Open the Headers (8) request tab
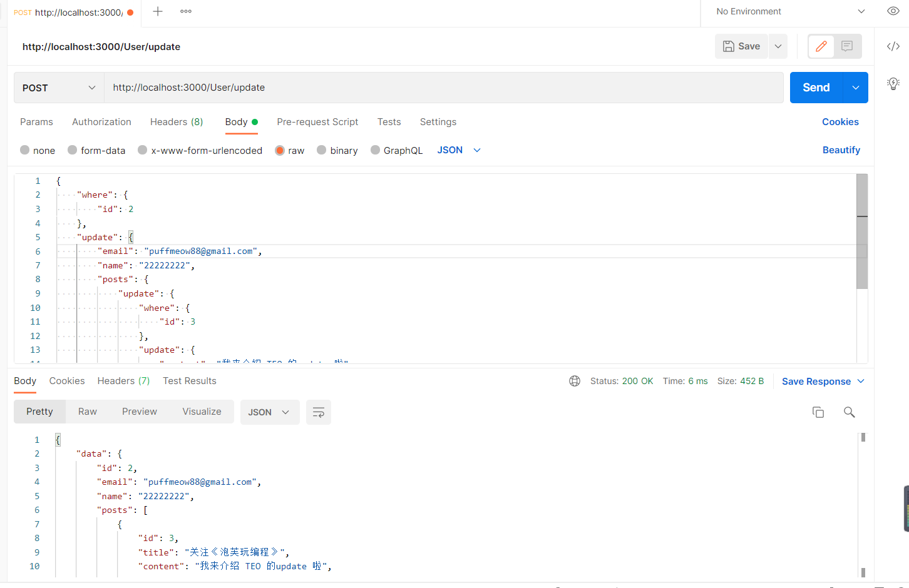909x588 pixels. tap(177, 122)
